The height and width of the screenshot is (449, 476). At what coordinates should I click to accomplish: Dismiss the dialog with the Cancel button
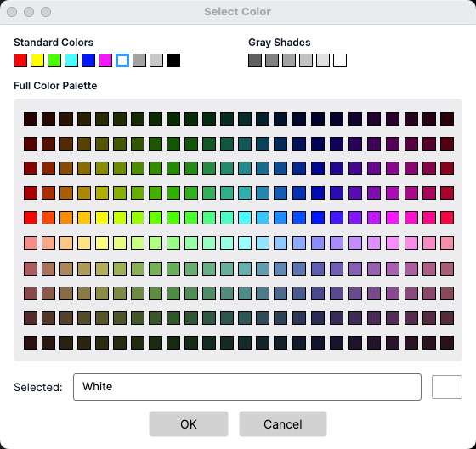pos(283,423)
